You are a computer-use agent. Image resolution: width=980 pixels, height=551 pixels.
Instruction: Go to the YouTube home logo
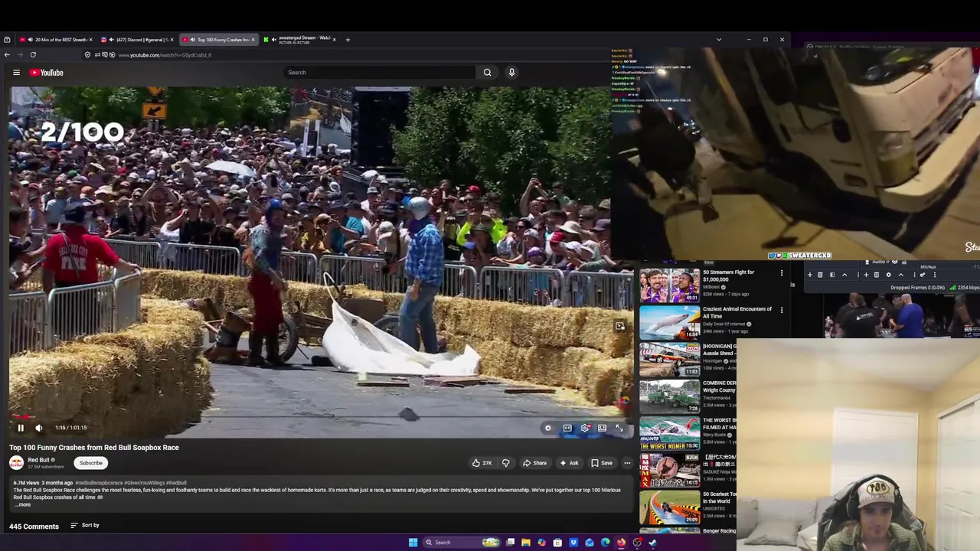tap(47, 73)
